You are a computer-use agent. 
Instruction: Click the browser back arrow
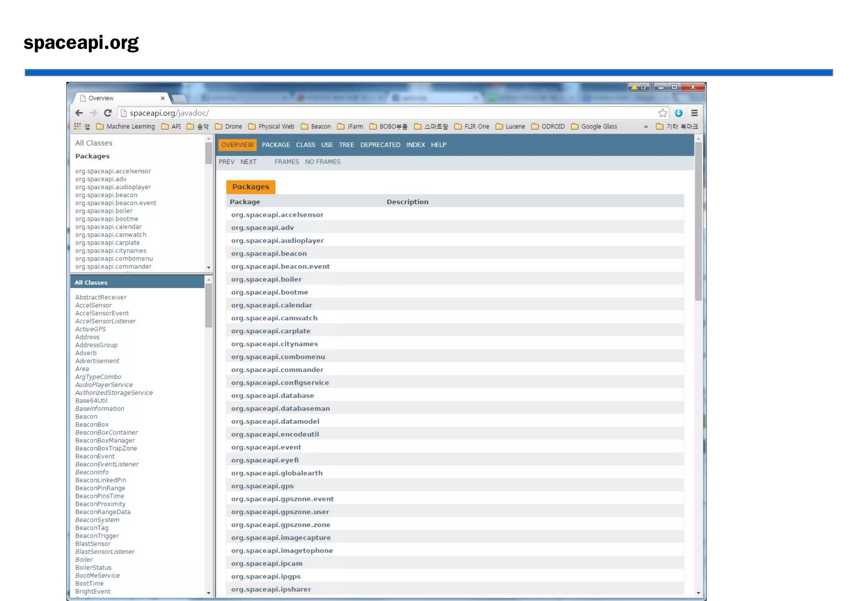pos(79,113)
